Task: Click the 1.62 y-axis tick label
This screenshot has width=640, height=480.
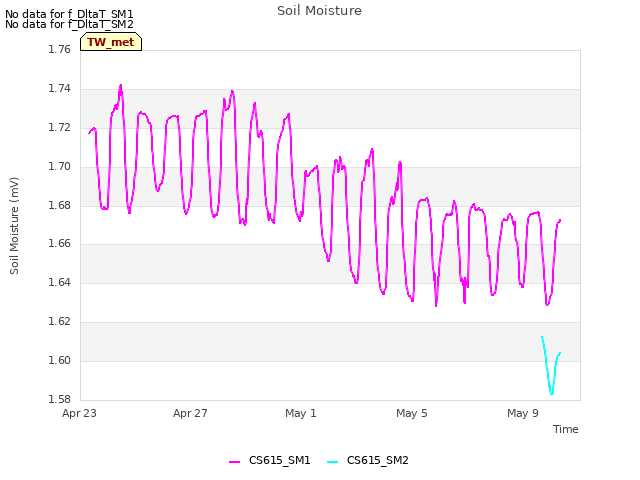Action: pyautogui.click(x=60, y=321)
